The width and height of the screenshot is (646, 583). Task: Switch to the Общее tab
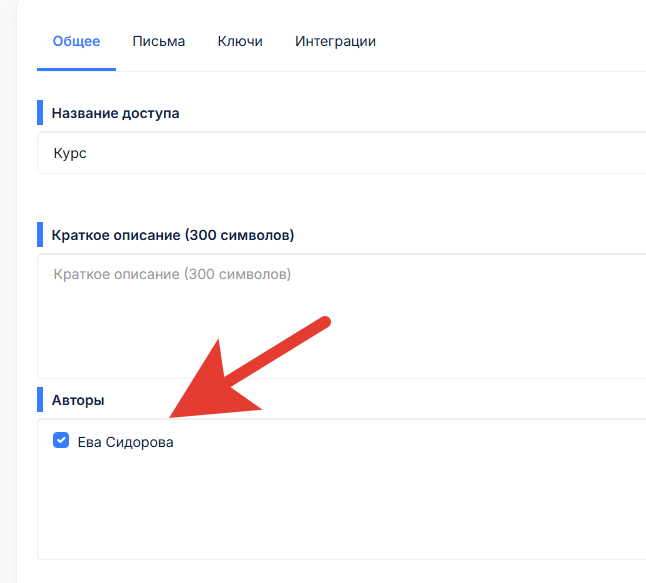pyautogui.click(x=76, y=41)
